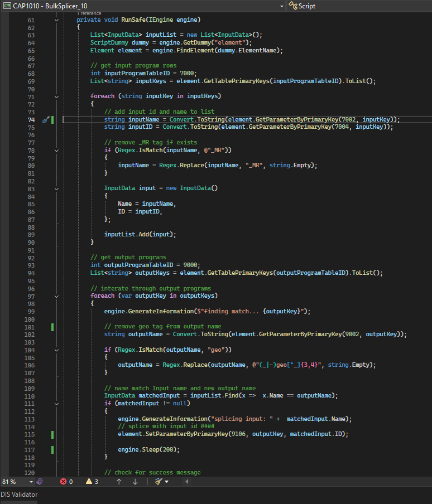Collapse the InputData initializer at line 83
This screenshot has width=432, height=504.
point(56,188)
